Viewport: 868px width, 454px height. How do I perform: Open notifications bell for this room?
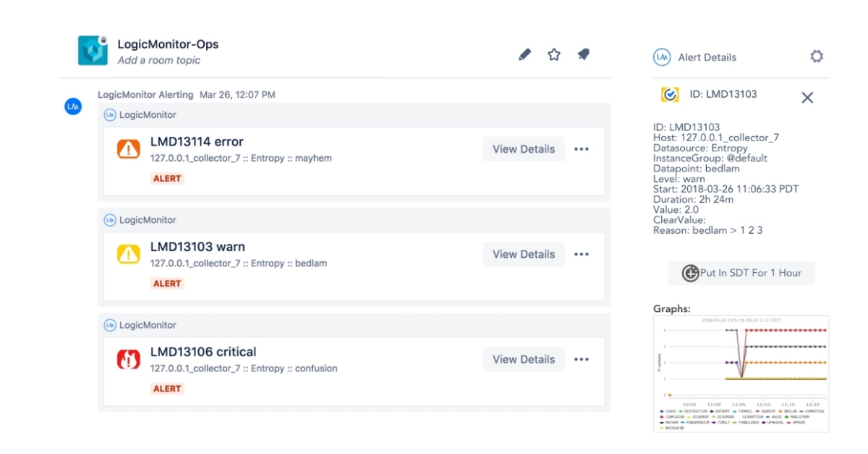pos(583,54)
